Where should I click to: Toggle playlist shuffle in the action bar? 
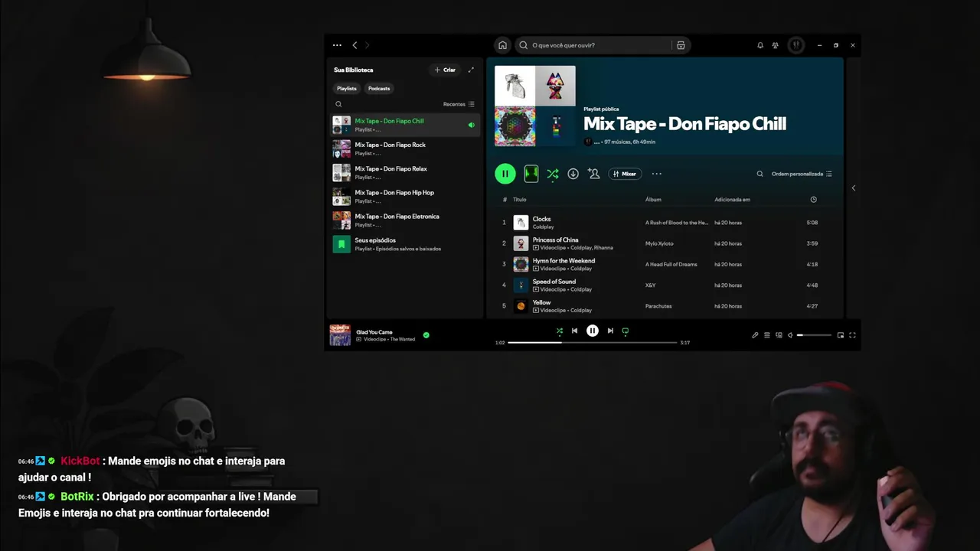click(552, 174)
